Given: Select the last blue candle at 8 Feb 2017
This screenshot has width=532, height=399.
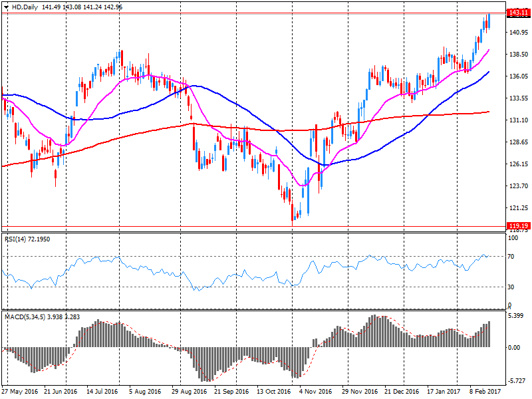Looking at the screenshot, I should 489,21.
